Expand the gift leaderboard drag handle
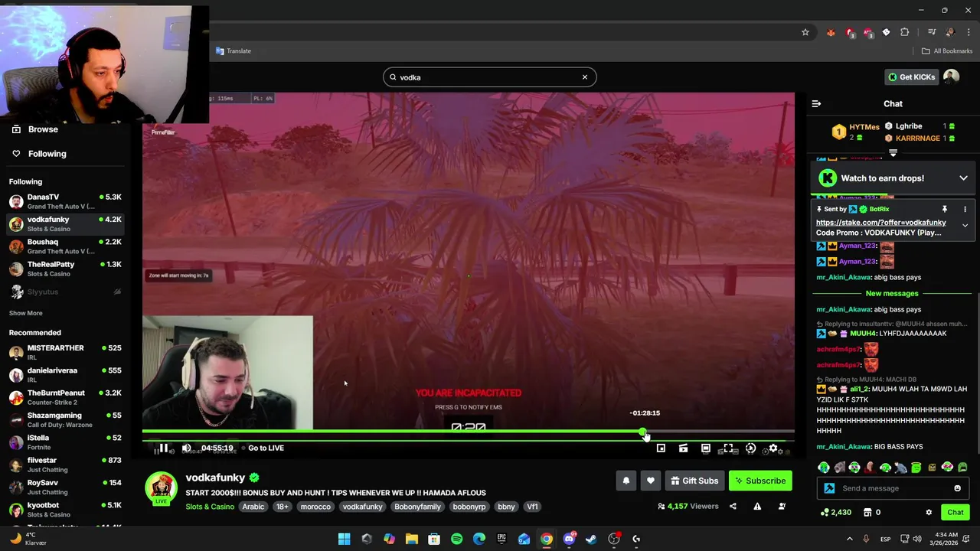This screenshot has height=551, width=980. tap(893, 154)
